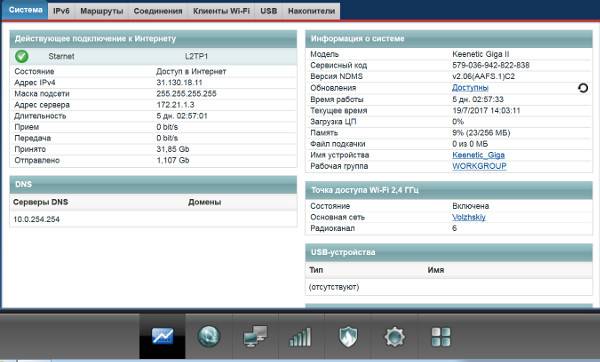
Task: Click the Starnet connection name
Action: click(61, 56)
